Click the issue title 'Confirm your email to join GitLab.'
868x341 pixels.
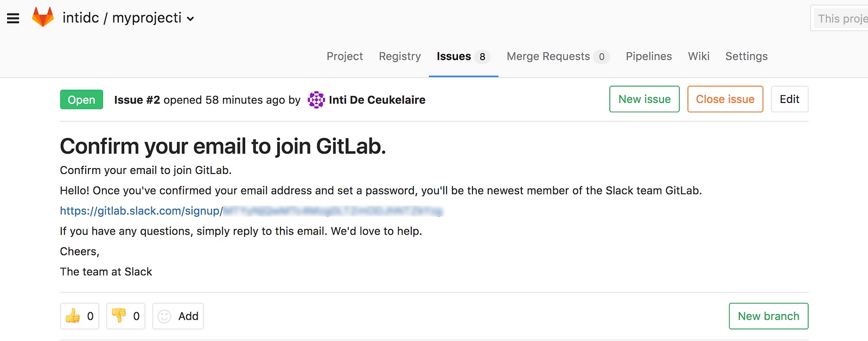coord(223,146)
